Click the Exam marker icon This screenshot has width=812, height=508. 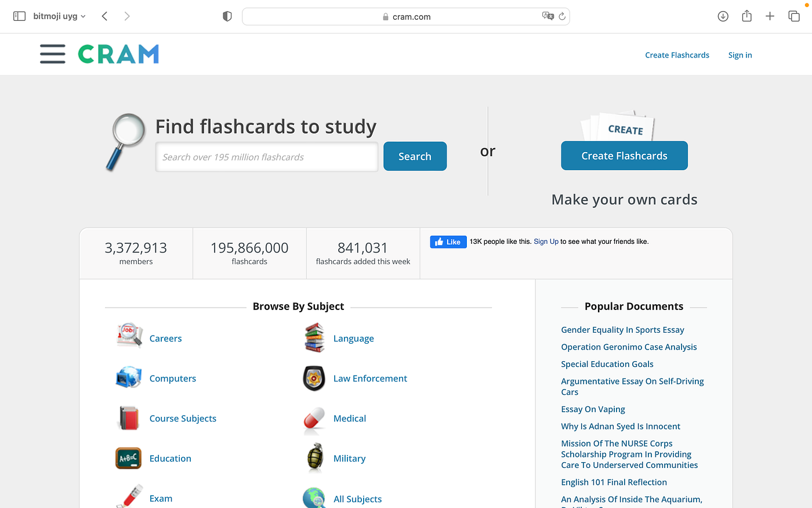129,496
